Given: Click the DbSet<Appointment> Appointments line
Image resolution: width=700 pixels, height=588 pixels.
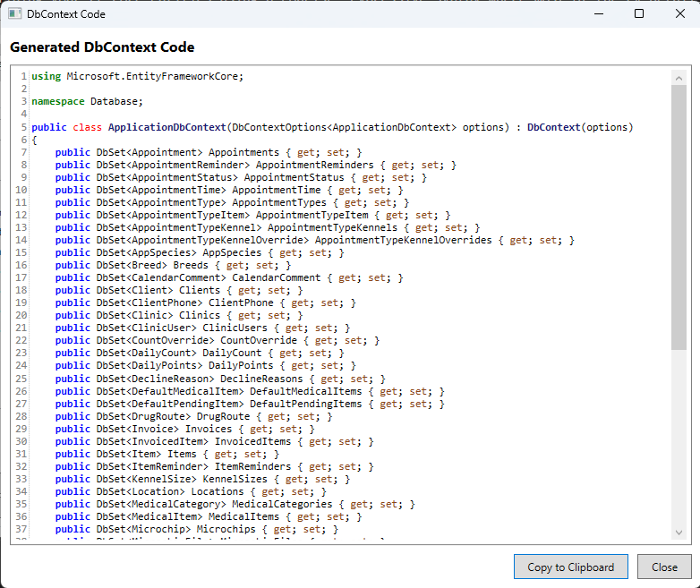Looking at the screenshot, I should point(208,152).
